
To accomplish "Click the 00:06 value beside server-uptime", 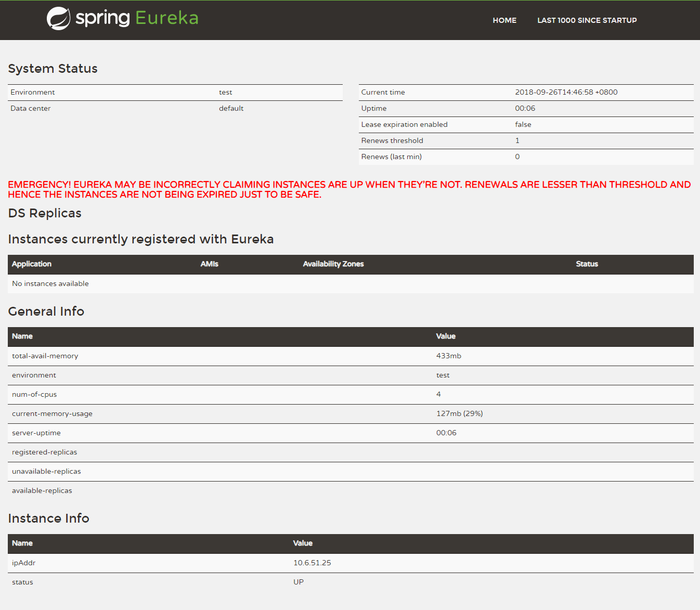I will 446,433.
